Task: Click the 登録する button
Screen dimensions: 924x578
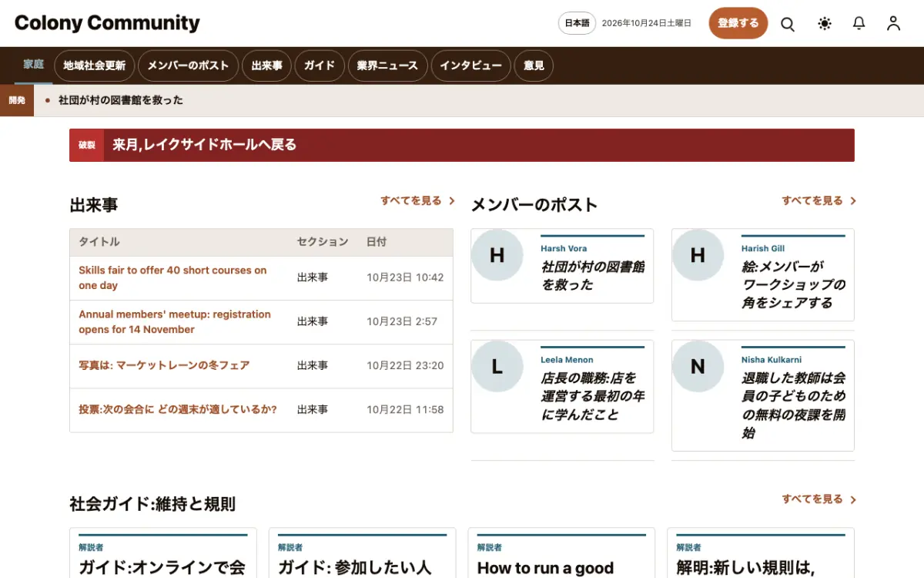Action: coord(738,23)
